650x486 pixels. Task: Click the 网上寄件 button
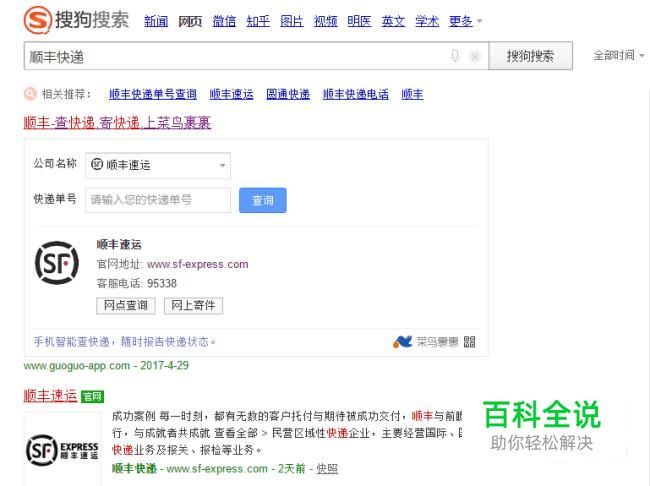tap(193, 306)
